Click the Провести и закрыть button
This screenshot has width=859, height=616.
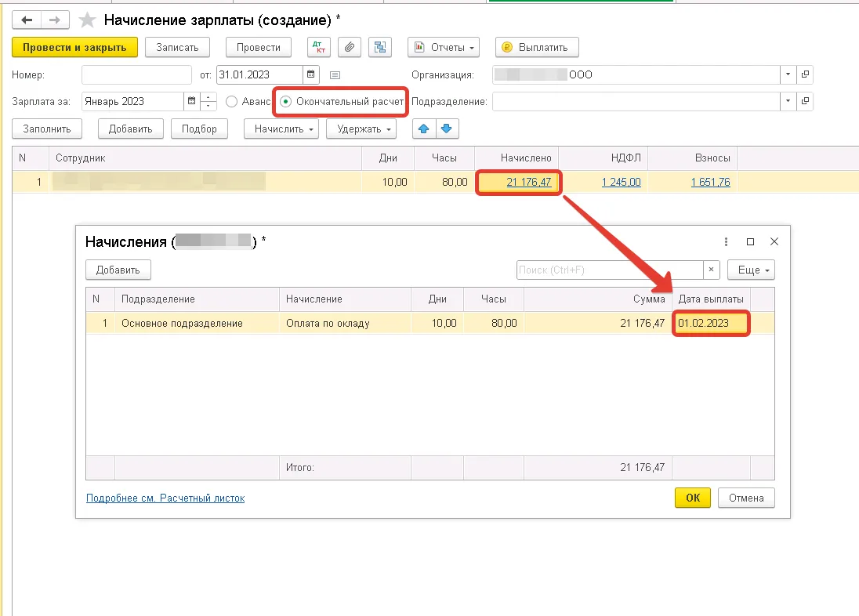[74, 47]
